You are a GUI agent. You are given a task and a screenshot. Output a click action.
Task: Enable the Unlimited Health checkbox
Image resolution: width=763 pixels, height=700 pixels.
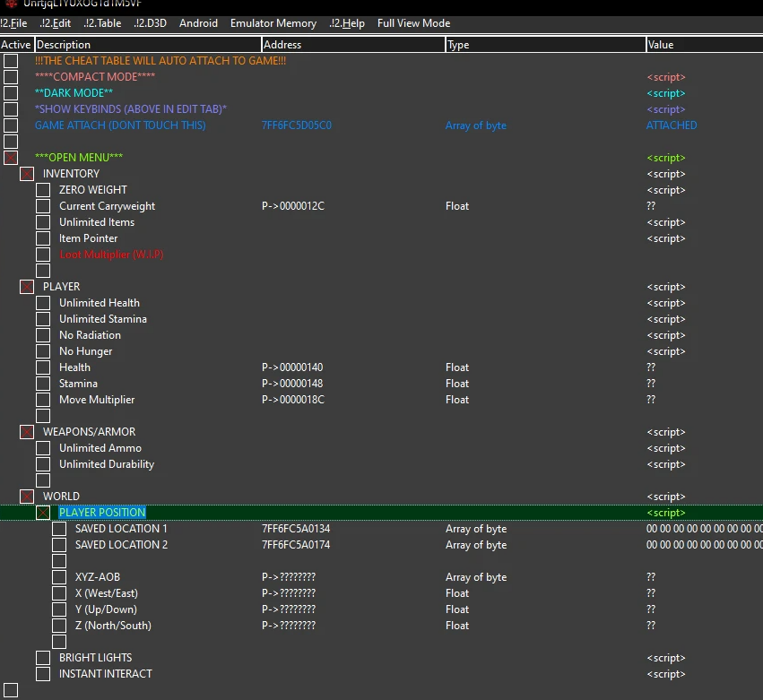point(43,303)
